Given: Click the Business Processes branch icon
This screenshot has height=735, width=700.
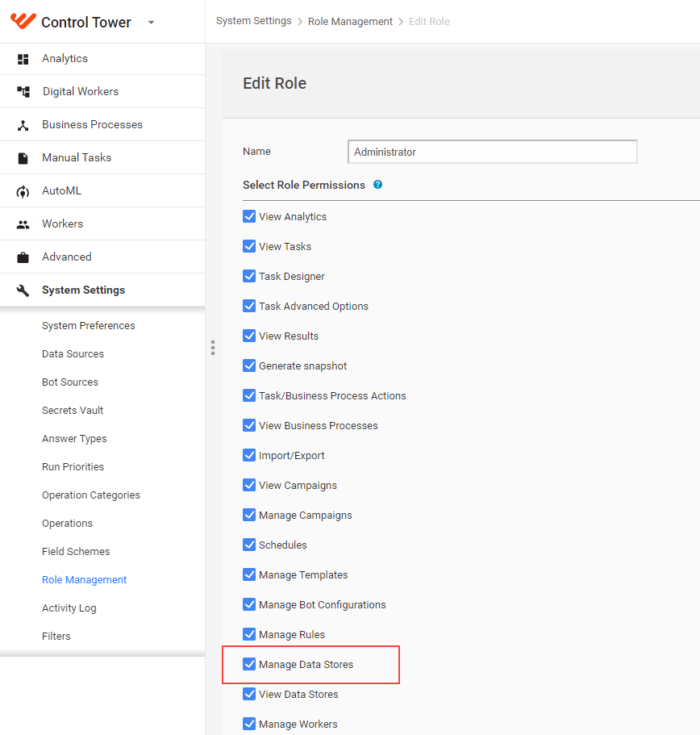Looking at the screenshot, I should [x=23, y=125].
